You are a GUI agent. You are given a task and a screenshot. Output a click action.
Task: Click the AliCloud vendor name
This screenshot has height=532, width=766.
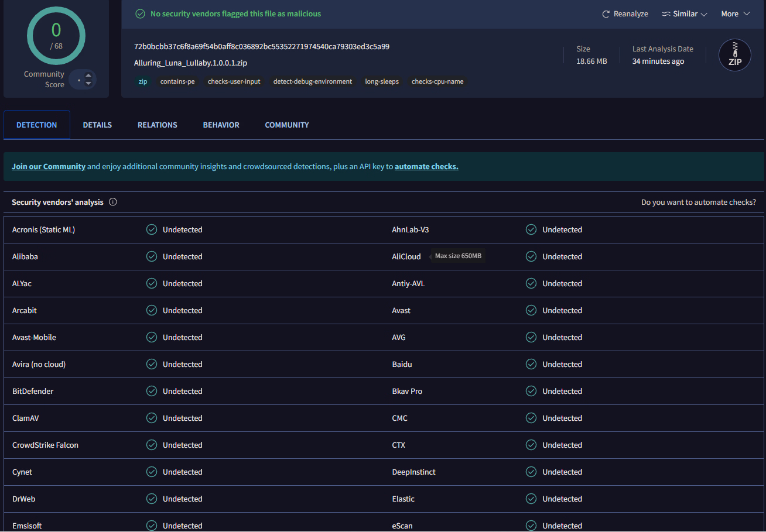coord(406,256)
